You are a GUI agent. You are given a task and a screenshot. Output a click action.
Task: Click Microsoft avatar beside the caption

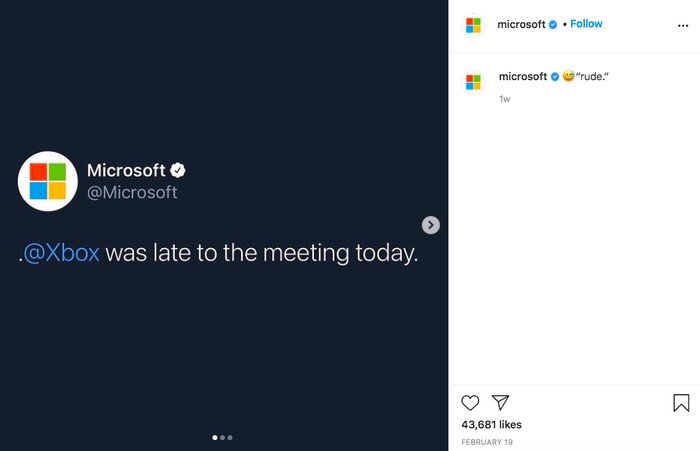coord(473,82)
